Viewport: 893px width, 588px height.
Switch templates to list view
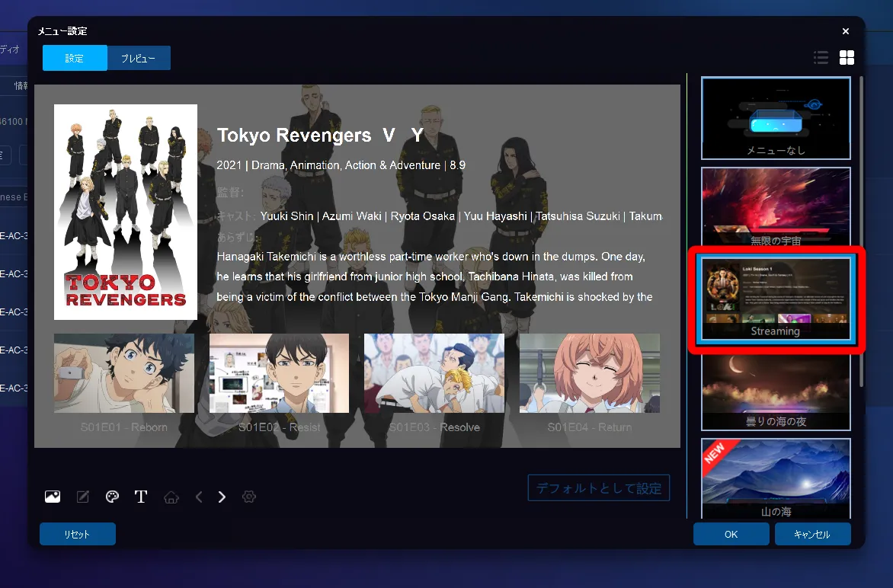coord(821,57)
